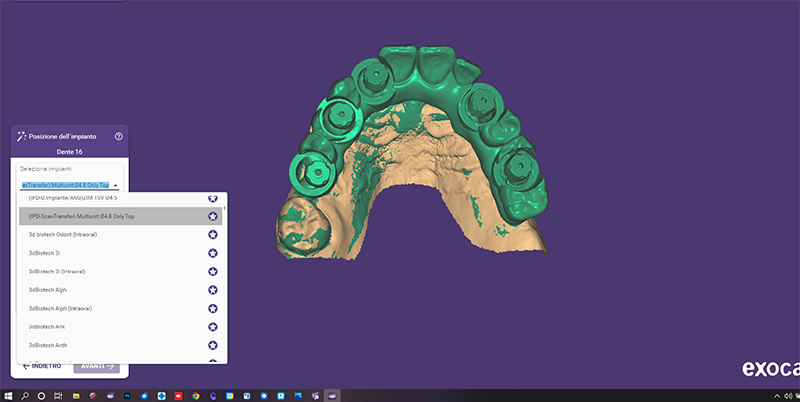Toggle favorite star for 3dBiotech 3i

coord(213,253)
